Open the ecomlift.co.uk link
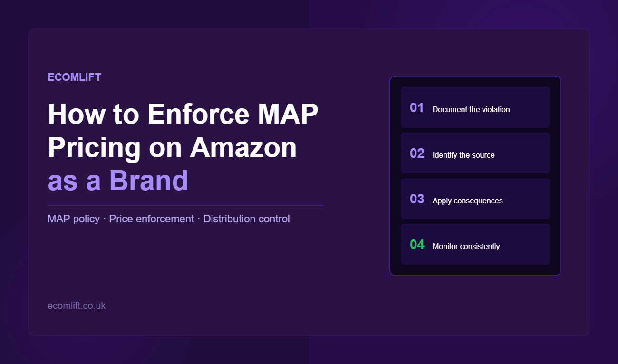Screen dimensions: 618x364 point(77,306)
